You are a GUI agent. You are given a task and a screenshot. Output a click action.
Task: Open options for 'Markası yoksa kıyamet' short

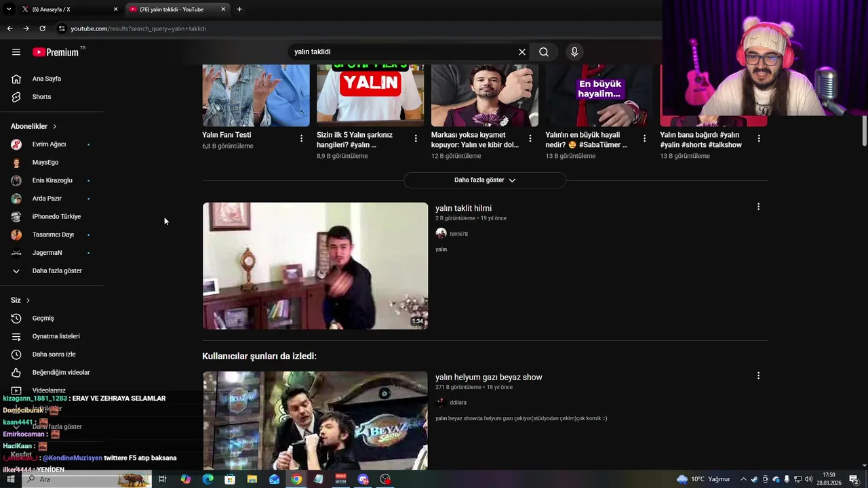pyautogui.click(x=530, y=138)
